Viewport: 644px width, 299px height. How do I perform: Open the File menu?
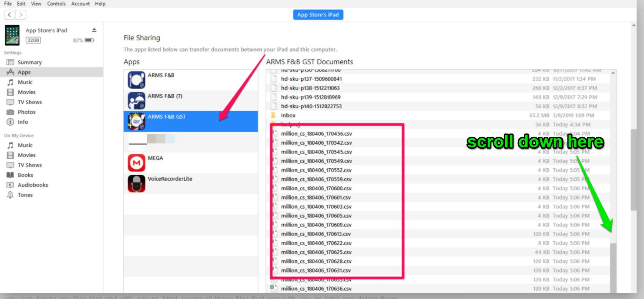point(8,3)
